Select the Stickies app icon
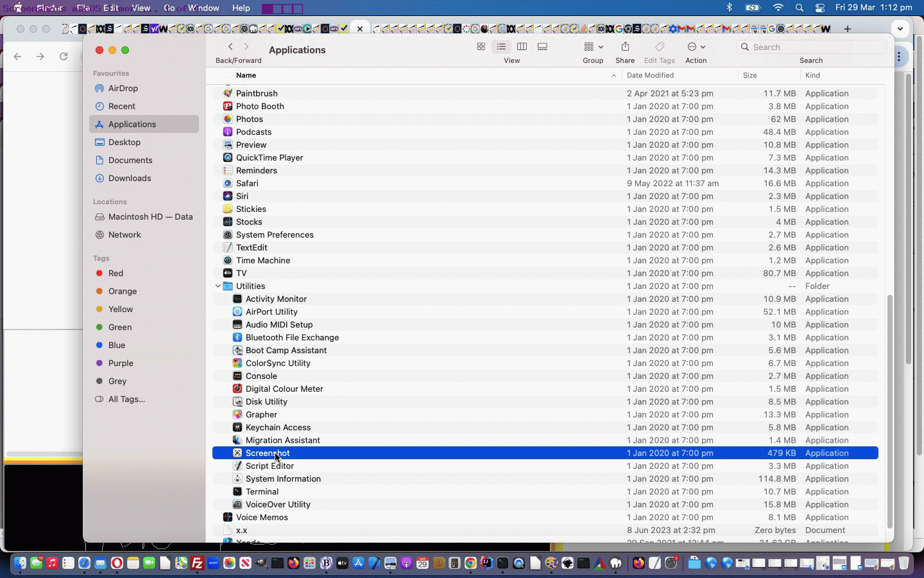 tap(227, 209)
